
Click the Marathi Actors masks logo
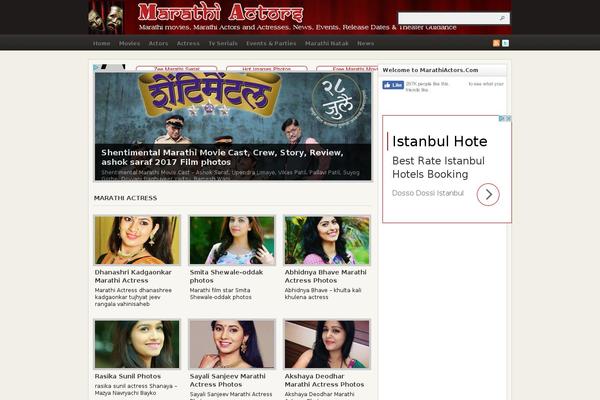(x=106, y=17)
